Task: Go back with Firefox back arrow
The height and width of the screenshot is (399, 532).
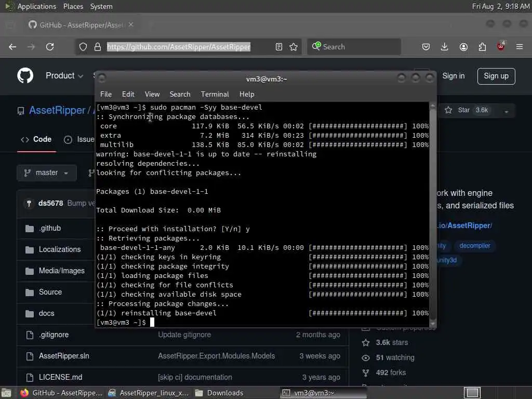Action: pyautogui.click(x=12, y=47)
